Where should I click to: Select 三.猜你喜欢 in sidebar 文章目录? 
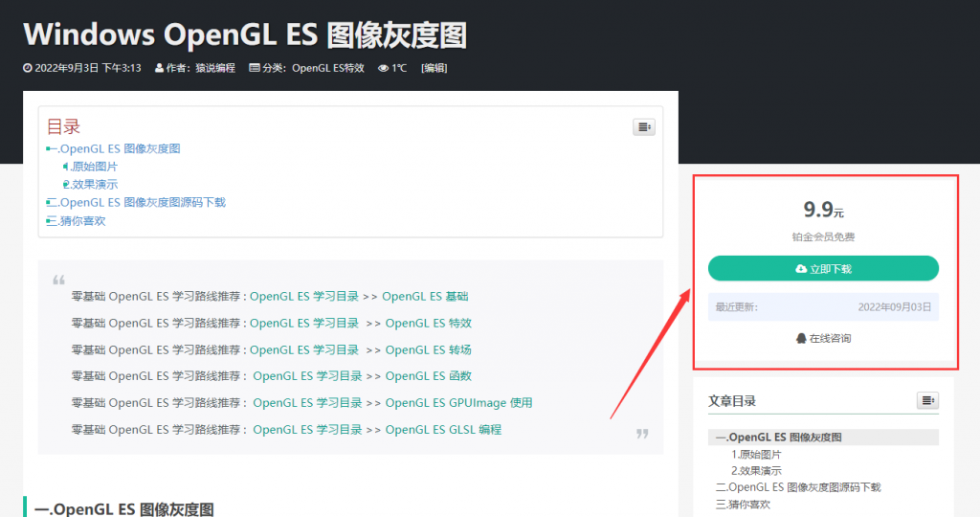coord(743,504)
